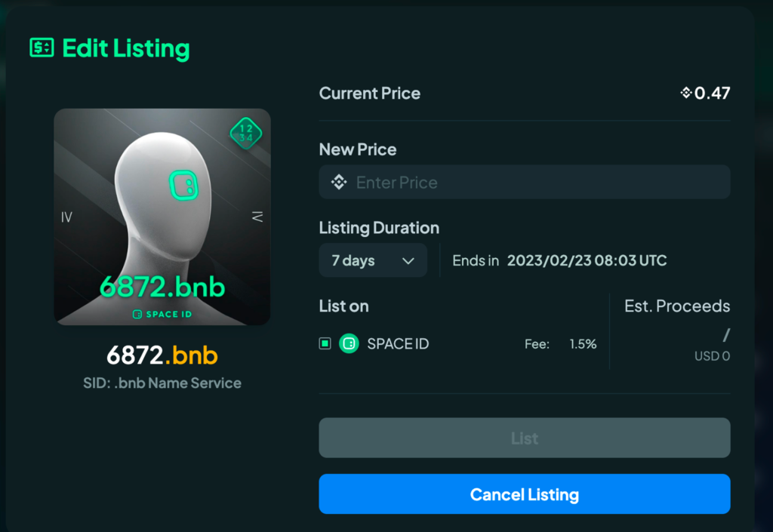Image resolution: width=773 pixels, height=532 pixels.
Task: Click the left IV marker on NFT image
Action: click(66, 217)
